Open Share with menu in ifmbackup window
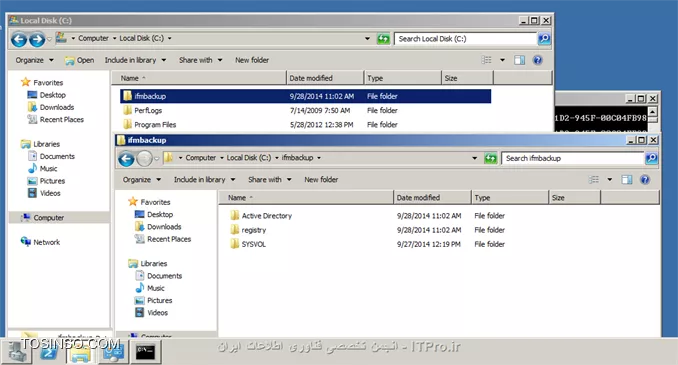The image size is (678, 365). point(270,179)
